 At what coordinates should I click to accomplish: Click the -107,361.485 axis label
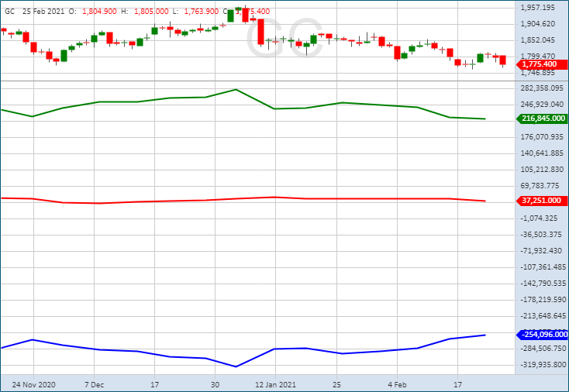pyautogui.click(x=543, y=267)
